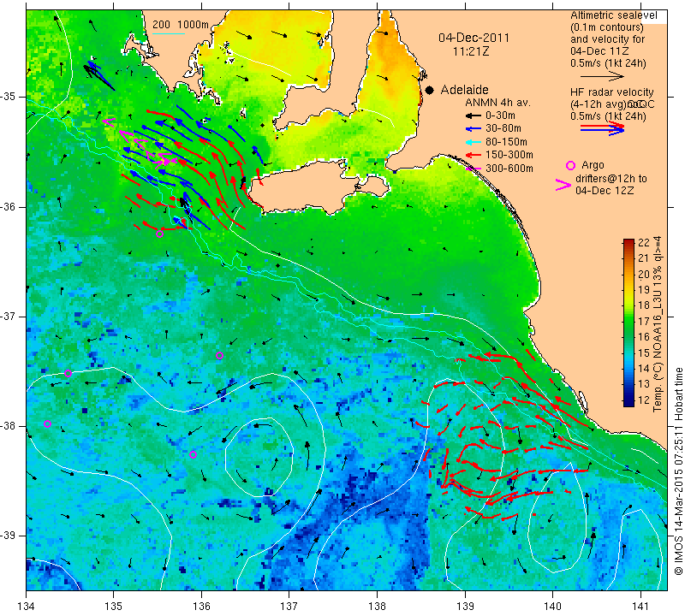Click the longitude axis label 136
The width and height of the screenshot is (685, 616).
[x=201, y=607]
